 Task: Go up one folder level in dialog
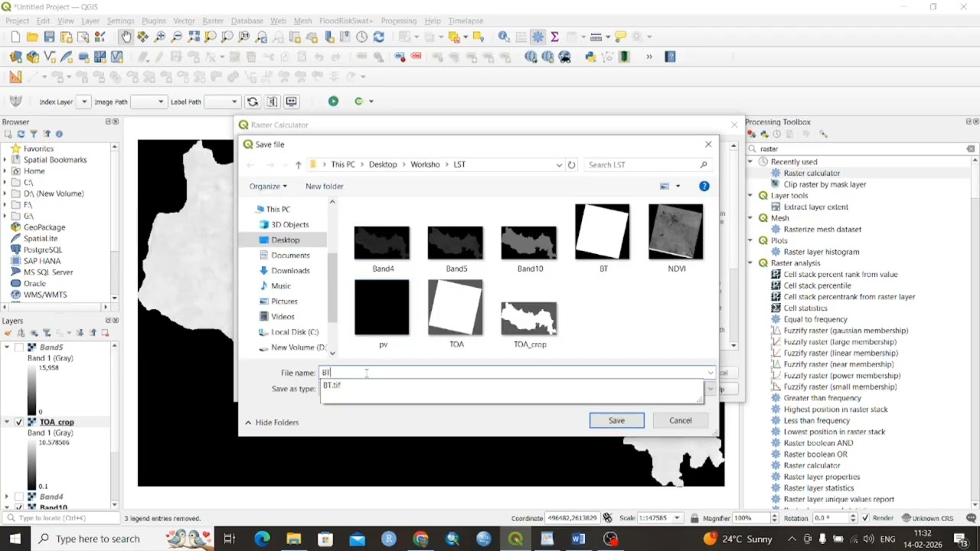[298, 165]
